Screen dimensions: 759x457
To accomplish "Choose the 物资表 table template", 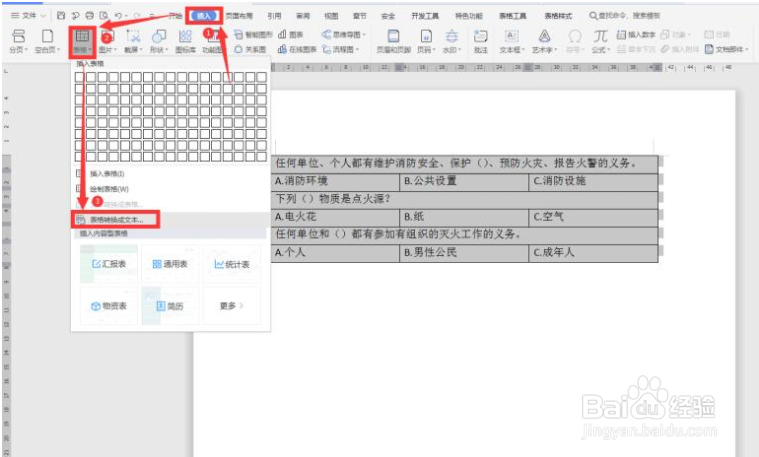I will pyautogui.click(x=109, y=306).
